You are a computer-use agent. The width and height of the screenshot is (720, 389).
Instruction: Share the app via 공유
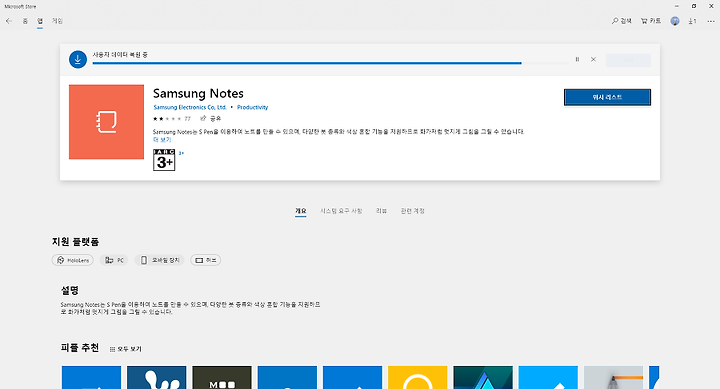pyautogui.click(x=211, y=118)
